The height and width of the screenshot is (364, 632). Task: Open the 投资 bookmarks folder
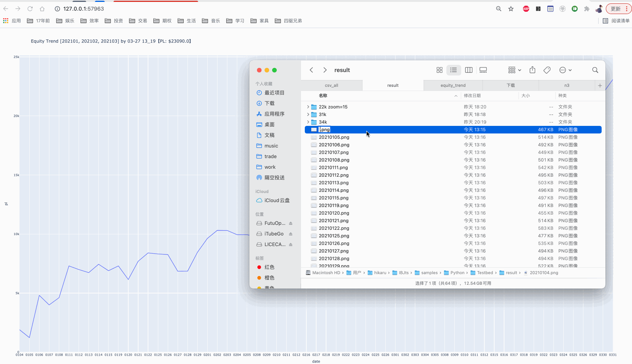[x=114, y=21]
